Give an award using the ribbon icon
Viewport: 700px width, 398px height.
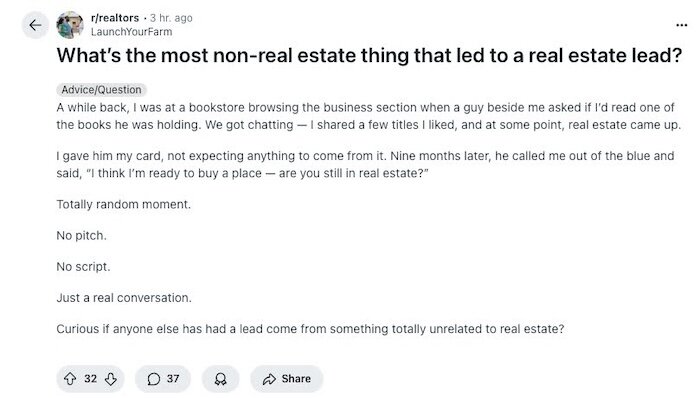point(221,379)
